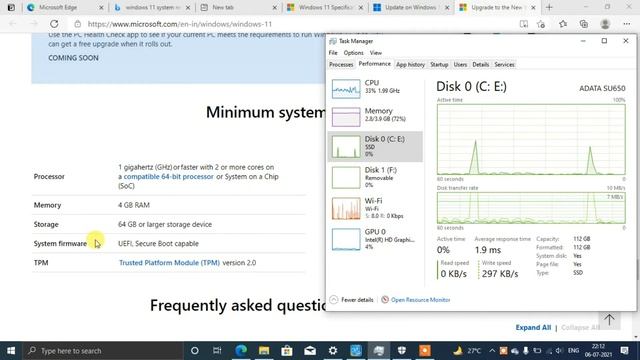Image resolution: width=640 pixels, height=360 pixels.
Task: Select Disk 1 (F:) Removable item
Action: coord(375,177)
